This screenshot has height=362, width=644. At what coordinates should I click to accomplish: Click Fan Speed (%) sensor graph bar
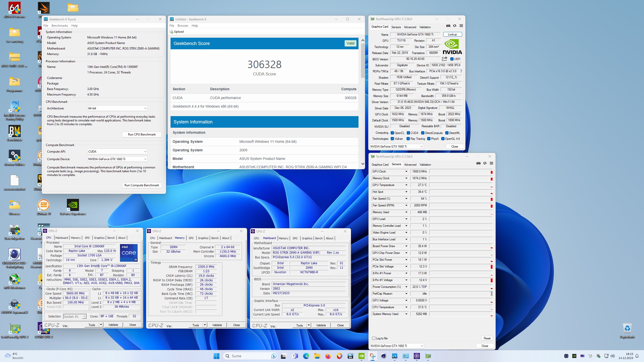(x=461, y=199)
